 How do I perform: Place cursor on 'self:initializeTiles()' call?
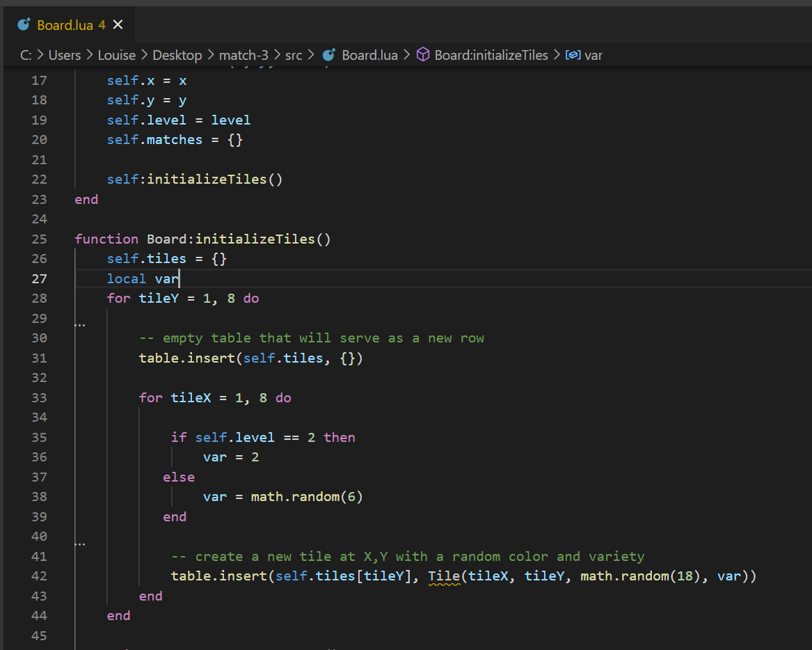tap(195, 180)
